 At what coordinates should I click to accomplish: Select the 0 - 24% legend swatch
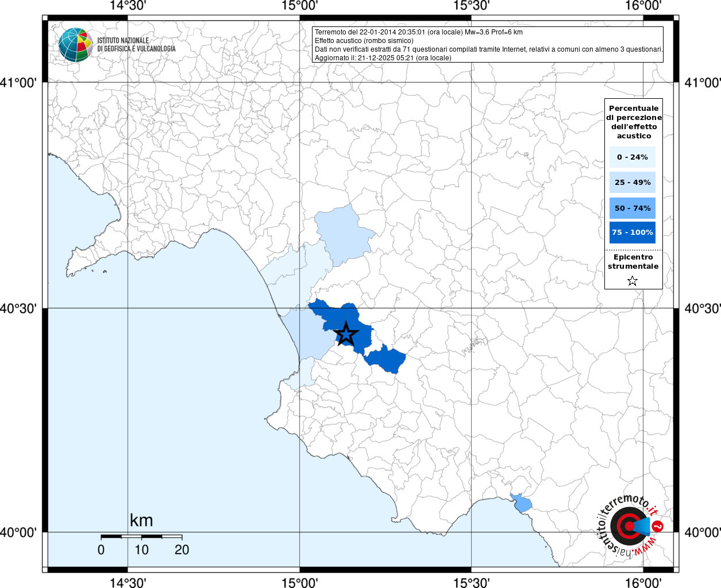[x=632, y=157]
